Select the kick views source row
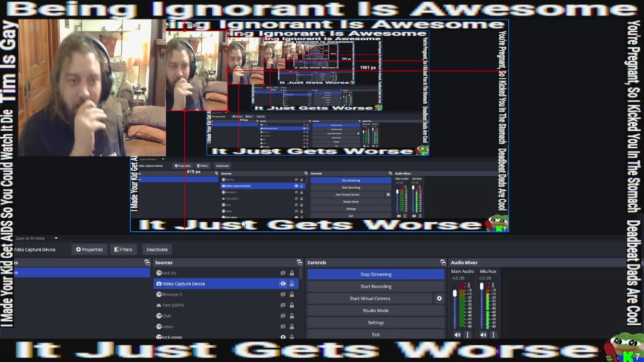644x362 pixels. click(226, 337)
